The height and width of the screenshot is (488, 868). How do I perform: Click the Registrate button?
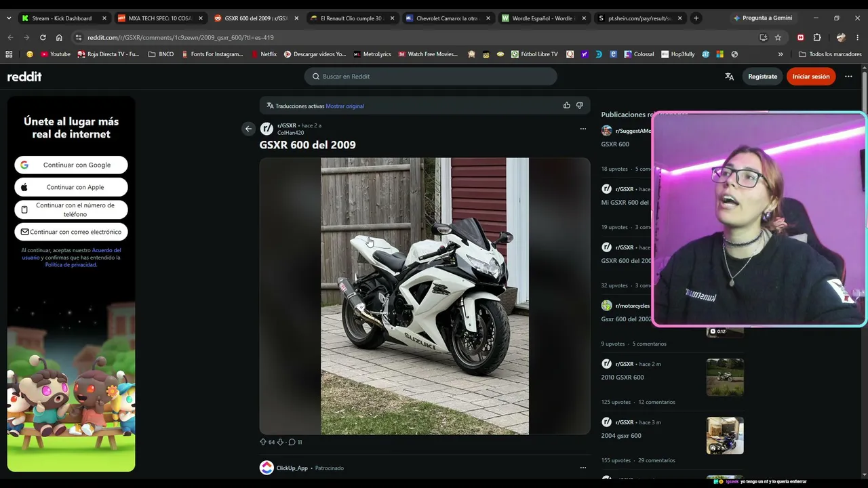click(762, 77)
